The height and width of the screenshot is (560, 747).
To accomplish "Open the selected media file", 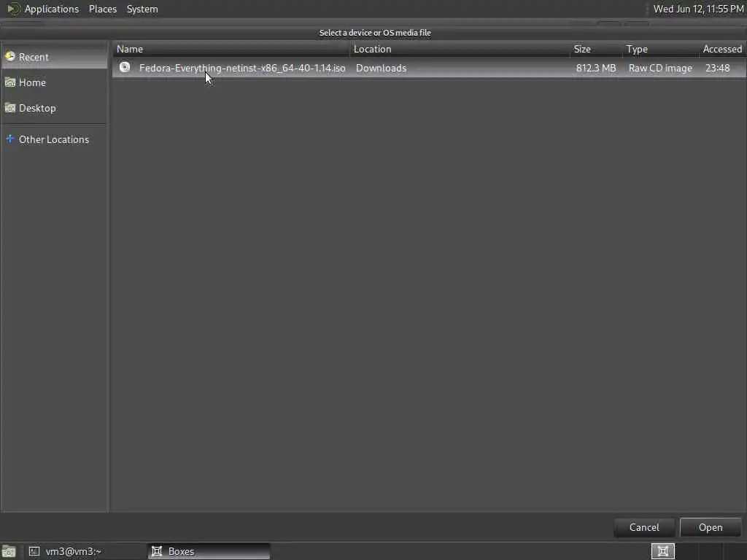I will coord(711,527).
